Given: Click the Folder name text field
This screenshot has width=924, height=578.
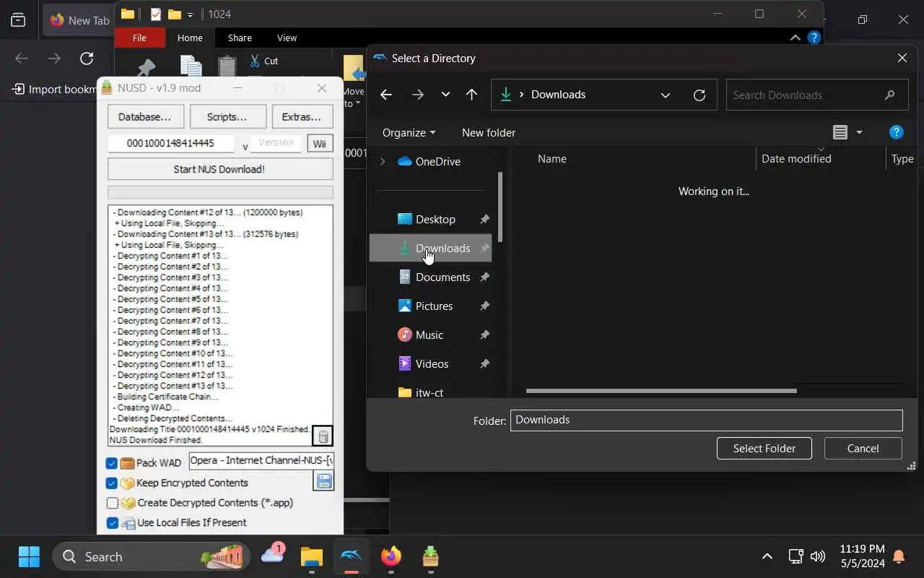Looking at the screenshot, I should coord(706,420).
